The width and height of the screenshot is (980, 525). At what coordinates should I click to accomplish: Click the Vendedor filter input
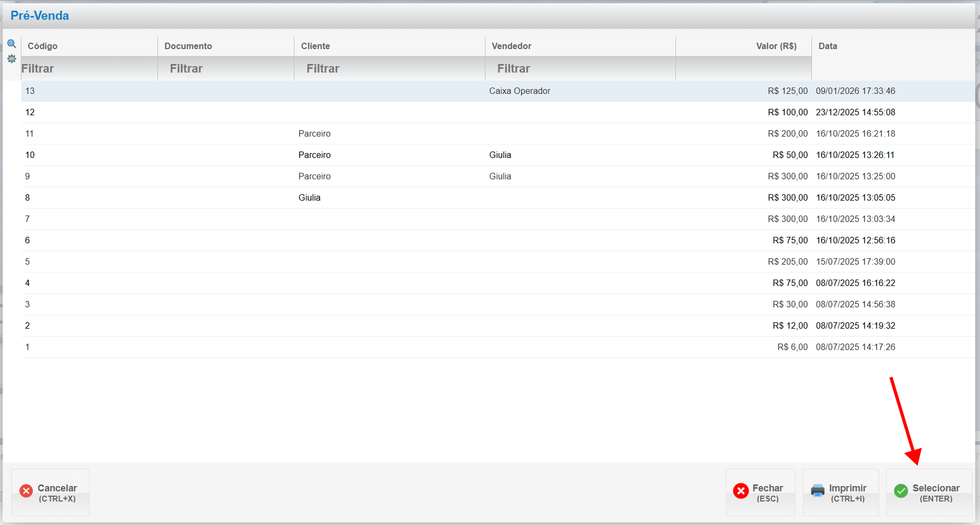[x=580, y=69]
